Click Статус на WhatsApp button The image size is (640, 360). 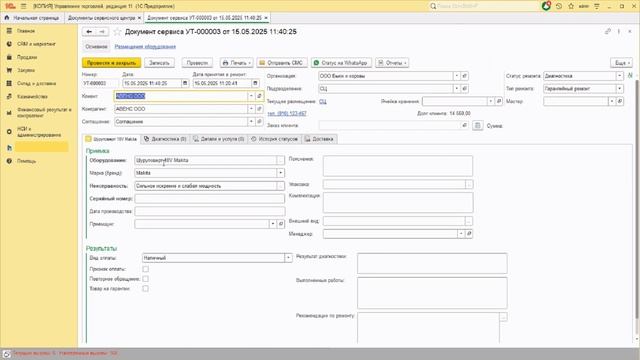341,63
